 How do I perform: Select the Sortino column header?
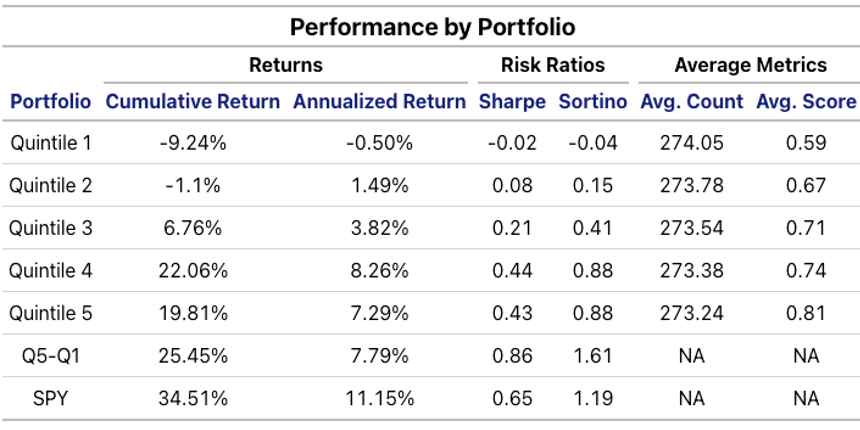click(x=592, y=102)
